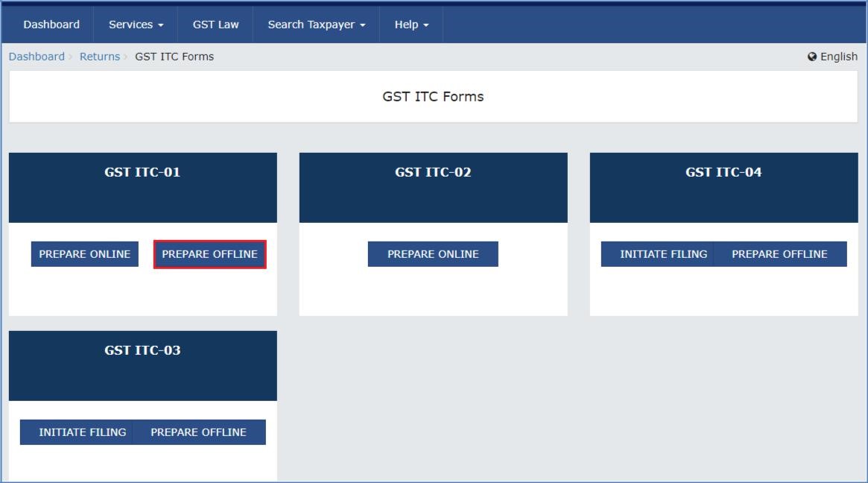Viewport: 868px width, 483px height.
Task: Click the GST ITC-04 card header
Action: tap(723, 173)
